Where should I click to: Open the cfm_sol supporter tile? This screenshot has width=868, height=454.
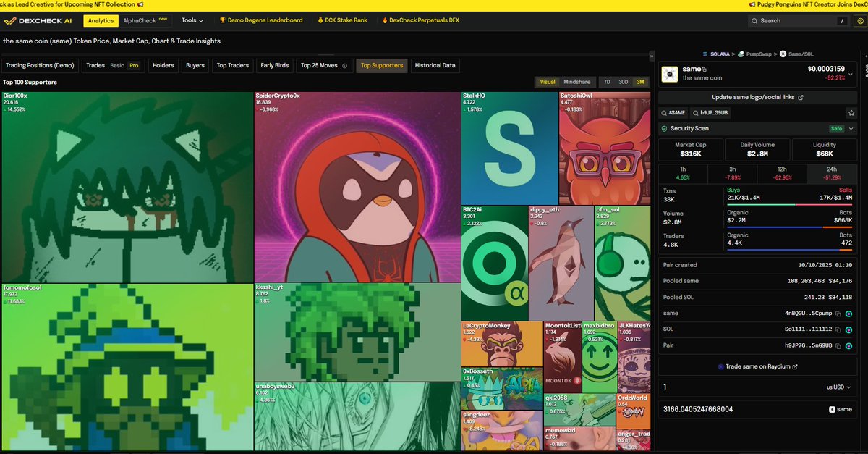622,263
